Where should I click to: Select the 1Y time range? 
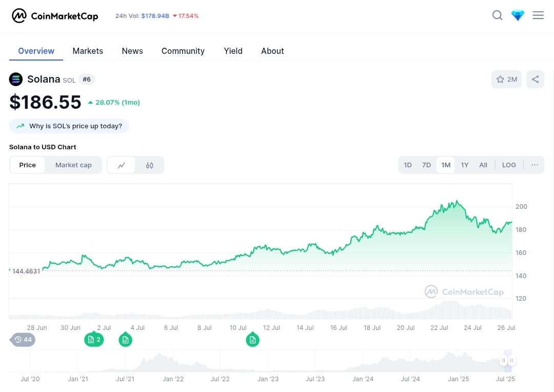tap(464, 165)
